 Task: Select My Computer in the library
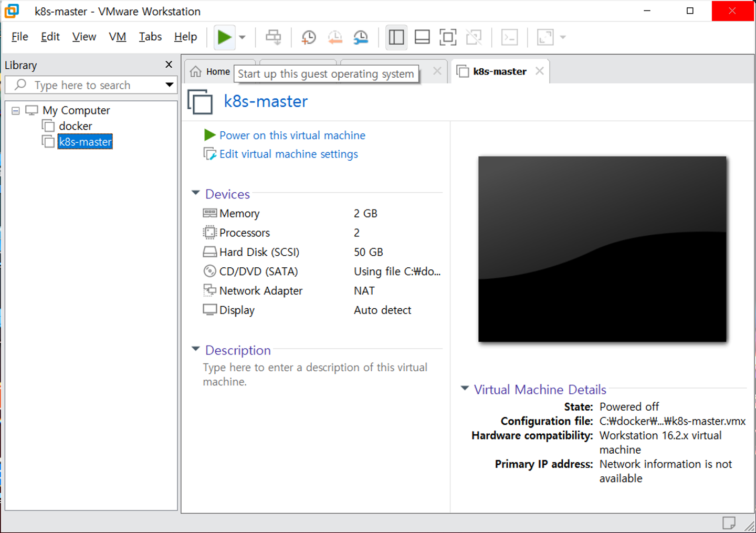[x=76, y=110]
